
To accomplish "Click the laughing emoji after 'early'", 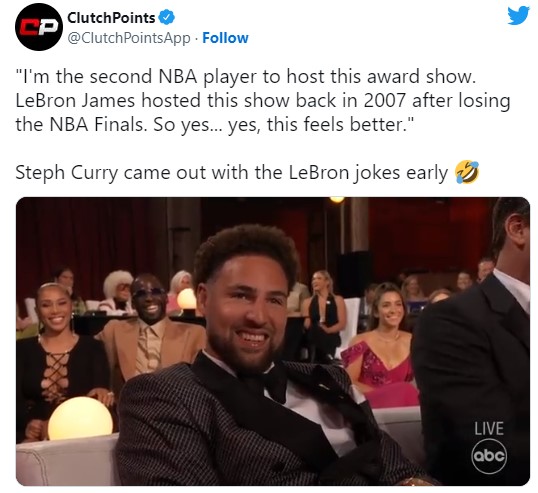I will pyautogui.click(x=467, y=172).
